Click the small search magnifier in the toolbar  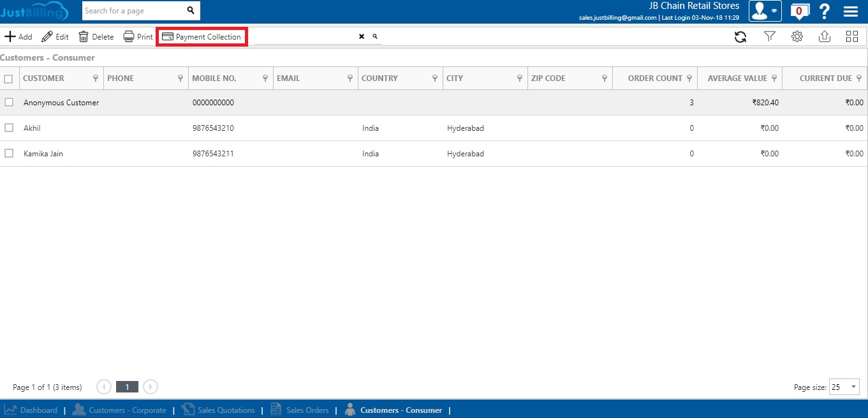tap(375, 37)
